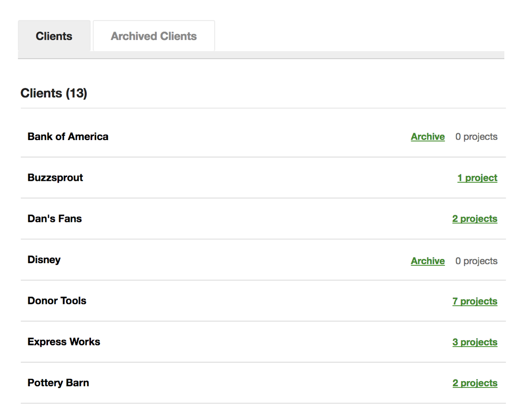Click the 0 projects label beside Bank of America

(476, 137)
